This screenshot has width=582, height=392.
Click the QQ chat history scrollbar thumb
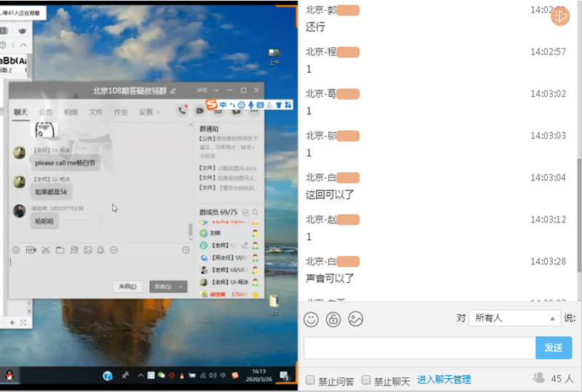tap(191, 230)
